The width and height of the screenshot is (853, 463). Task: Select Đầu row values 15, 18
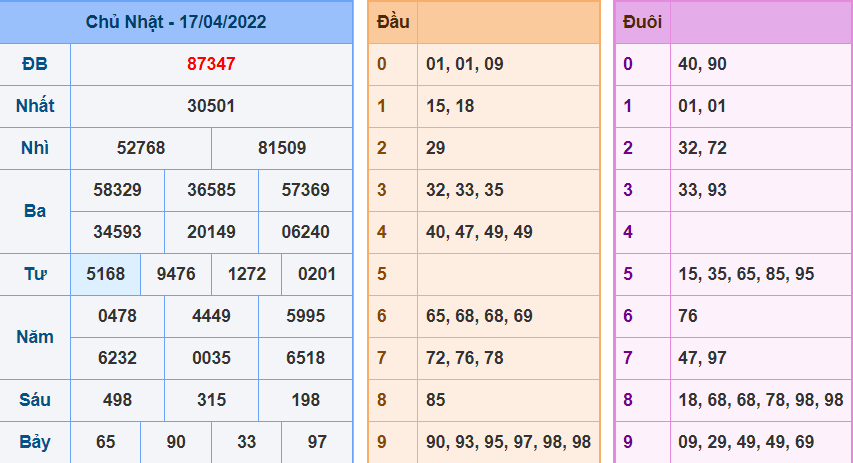[x=450, y=106]
